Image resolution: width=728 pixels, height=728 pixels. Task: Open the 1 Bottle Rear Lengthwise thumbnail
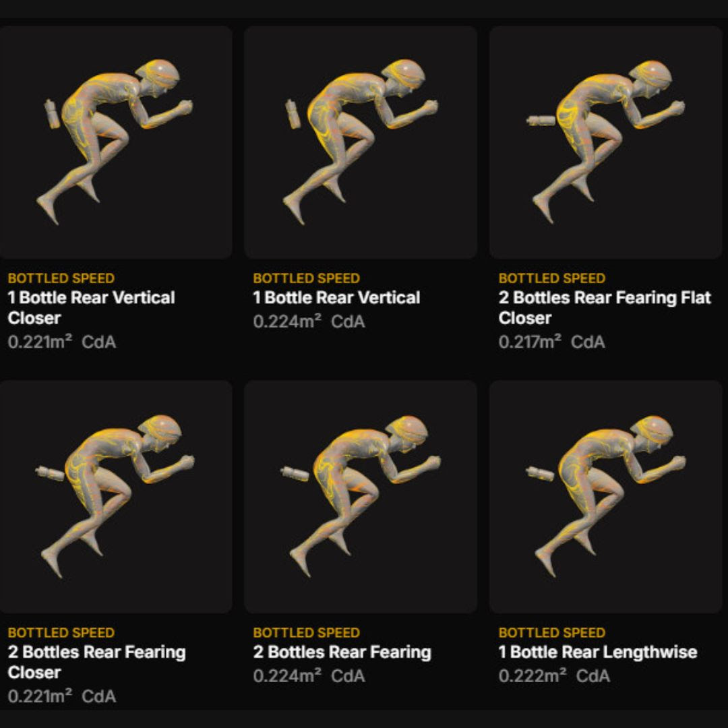[606, 497]
